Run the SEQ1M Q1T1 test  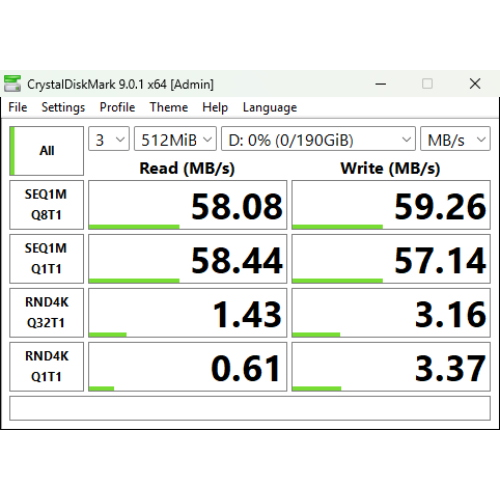pos(46,259)
